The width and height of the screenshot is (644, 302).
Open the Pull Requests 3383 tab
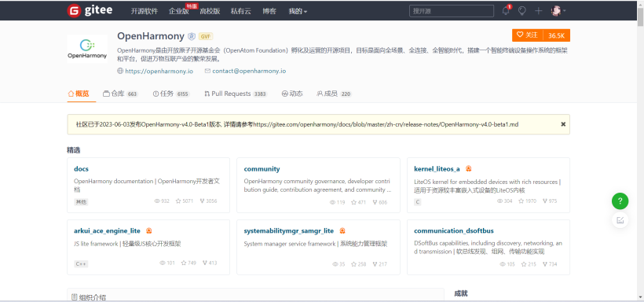pos(236,94)
